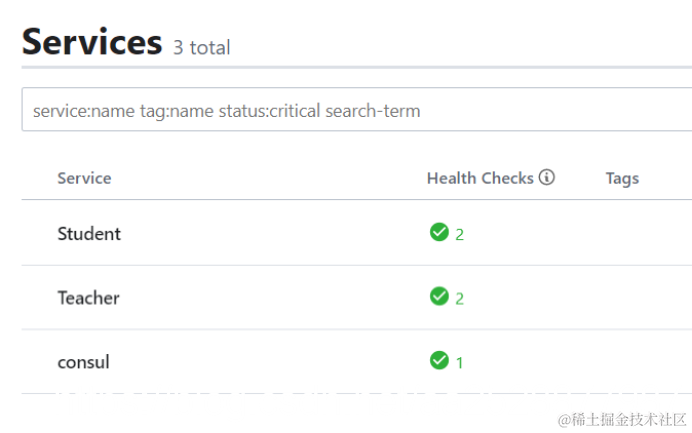Viewport: 692px width, 433px height.
Task: Click consul's health check count 1
Action: point(460,363)
